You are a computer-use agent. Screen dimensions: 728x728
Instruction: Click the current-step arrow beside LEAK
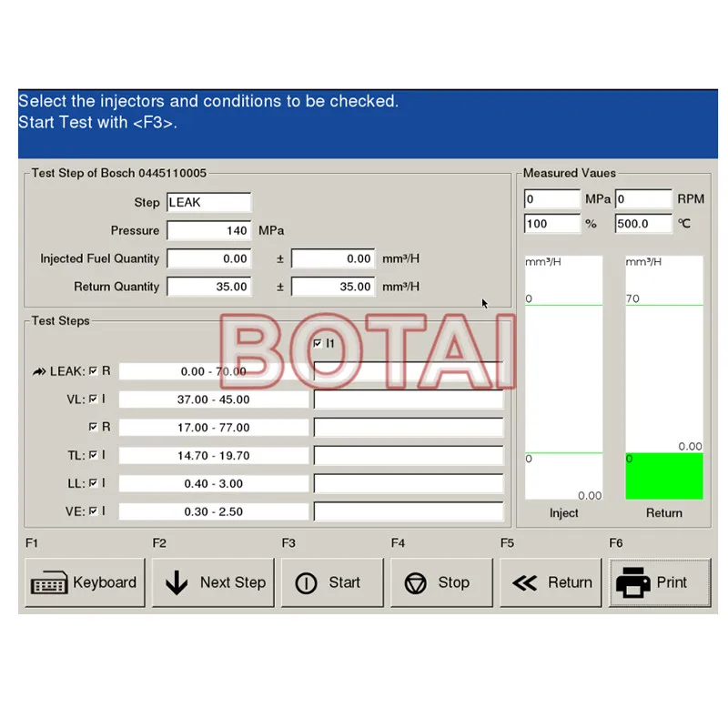tap(39, 371)
